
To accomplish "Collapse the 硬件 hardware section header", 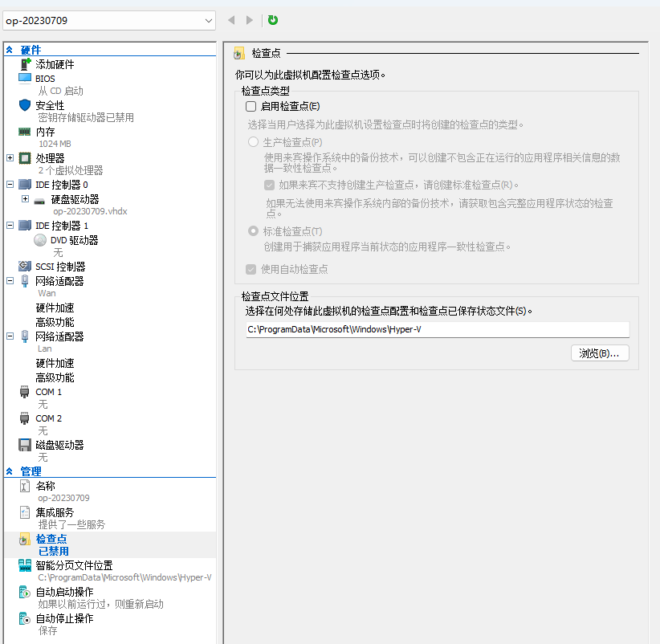I will point(10,50).
